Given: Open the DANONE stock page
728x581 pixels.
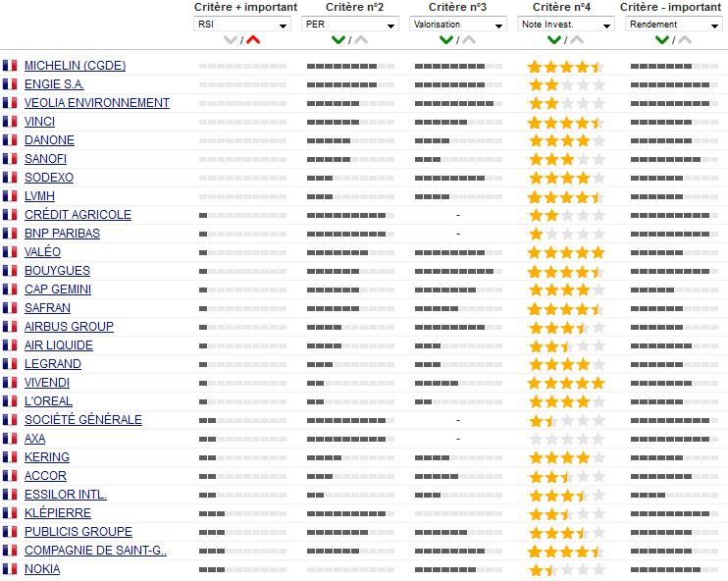Looking at the screenshot, I should point(49,139).
